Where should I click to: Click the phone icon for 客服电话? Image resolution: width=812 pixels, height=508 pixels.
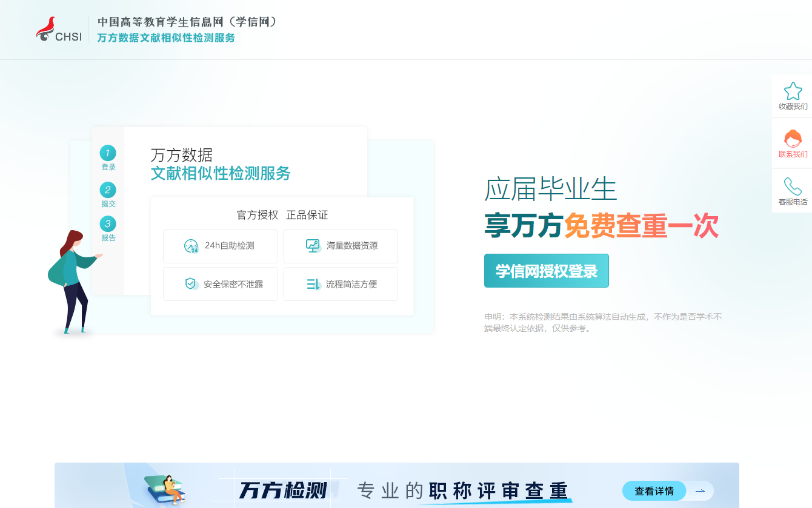pyautogui.click(x=793, y=186)
